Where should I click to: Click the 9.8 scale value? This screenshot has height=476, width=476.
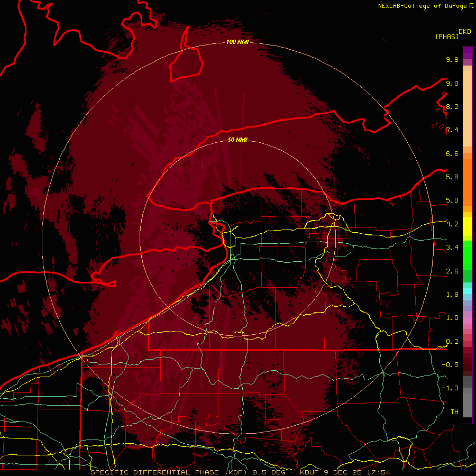452,59
